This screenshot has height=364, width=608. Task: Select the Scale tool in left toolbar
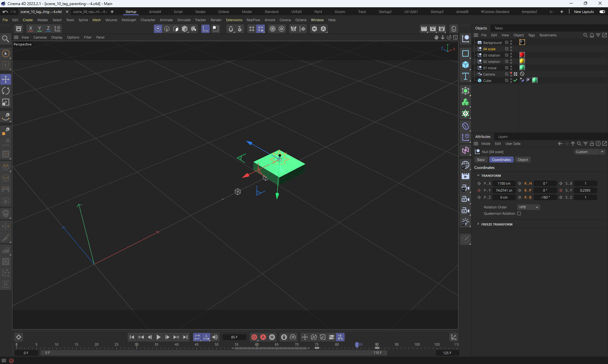tap(6, 102)
